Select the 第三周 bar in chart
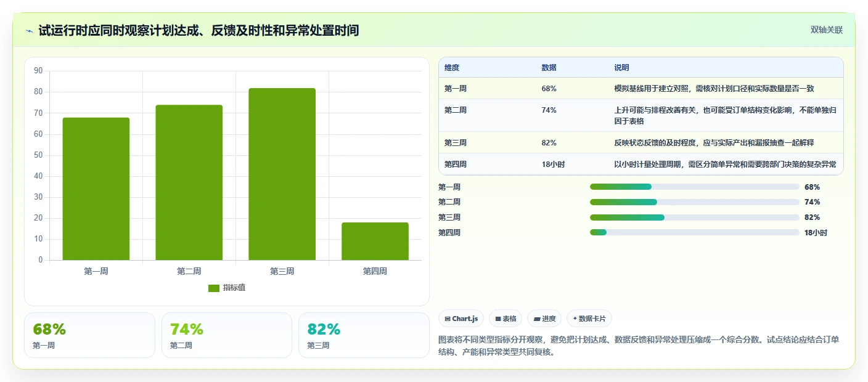The image size is (868, 382). tap(282, 174)
